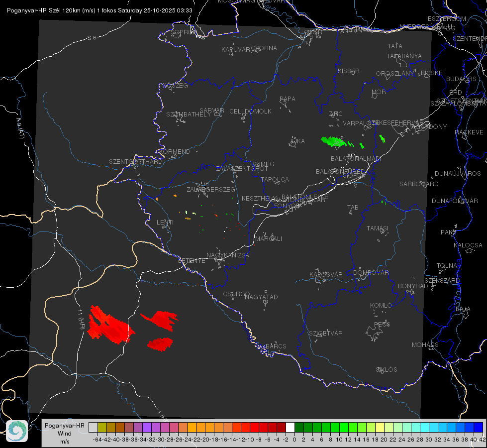Click the DUNAFOLDVAR city label
The width and height of the screenshot is (487, 448).
[x=455, y=201]
